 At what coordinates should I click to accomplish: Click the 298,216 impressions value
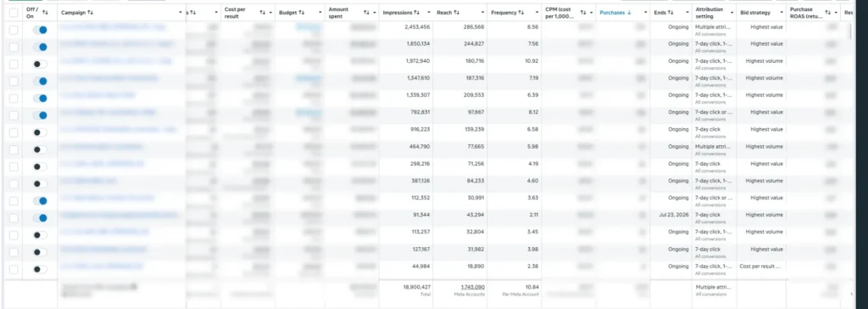(419, 164)
